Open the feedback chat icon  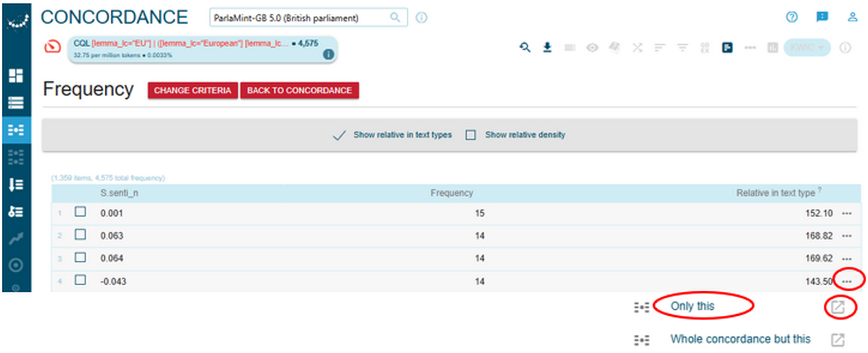tap(822, 17)
